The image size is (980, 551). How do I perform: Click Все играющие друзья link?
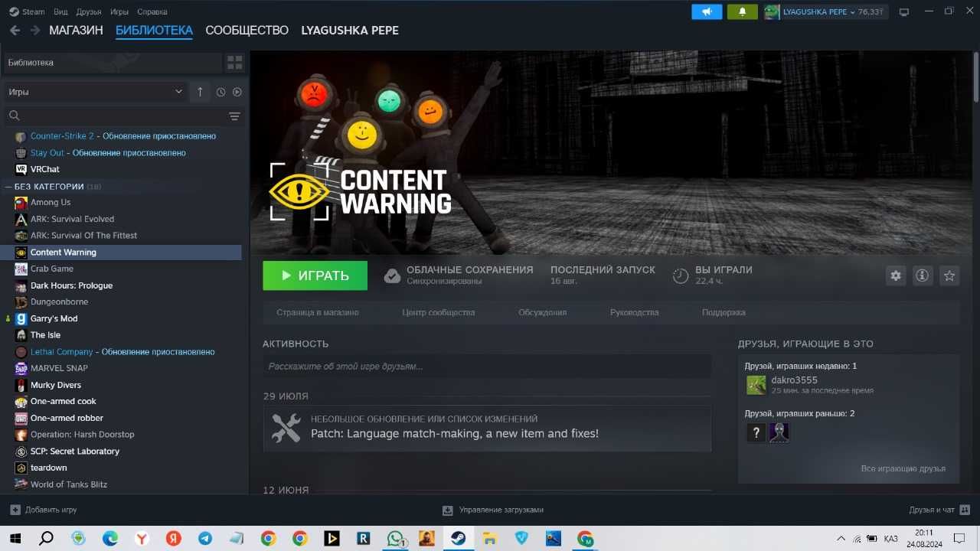(x=903, y=468)
